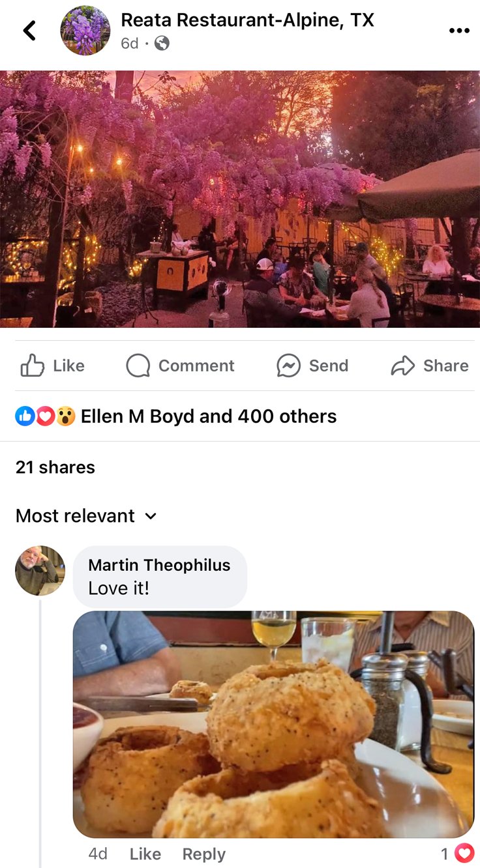Go back using the back arrow

point(29,30)
